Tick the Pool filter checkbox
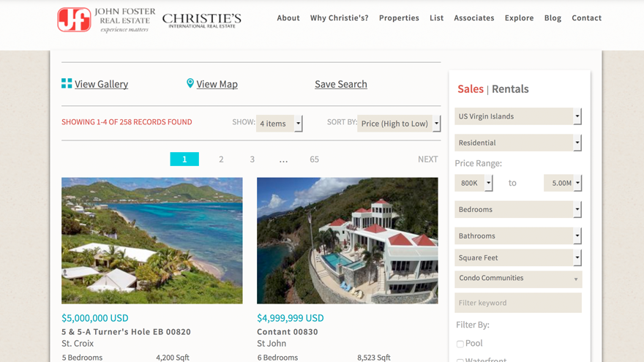This screenshot has width=644, height=362. (460, 344)
